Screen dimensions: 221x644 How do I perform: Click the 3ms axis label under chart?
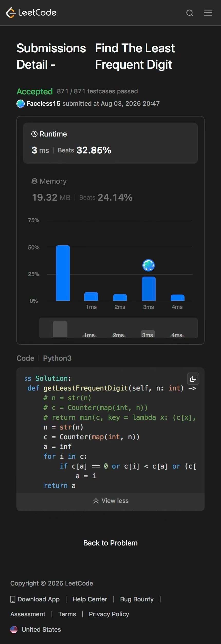coord(149,307)
